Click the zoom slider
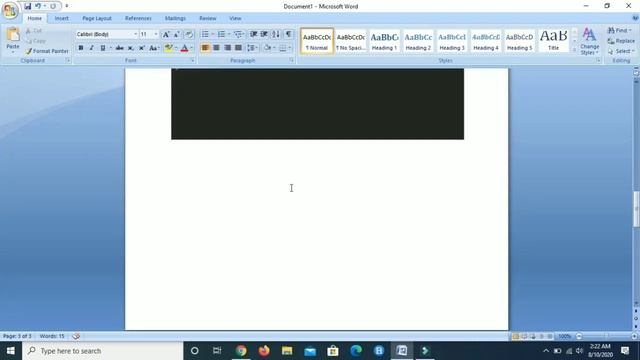 point(607,336)
